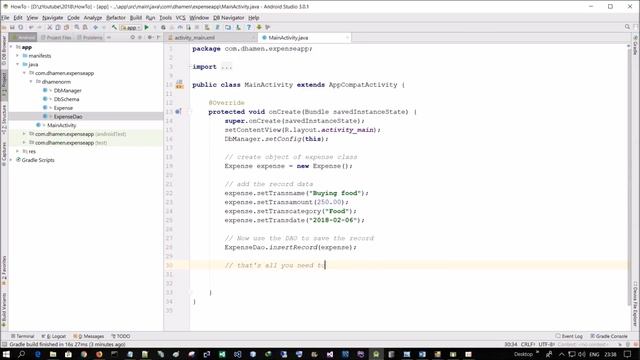Expand the com.dhamen.expenseapp (androidTest) package

(x=24, y=134)
